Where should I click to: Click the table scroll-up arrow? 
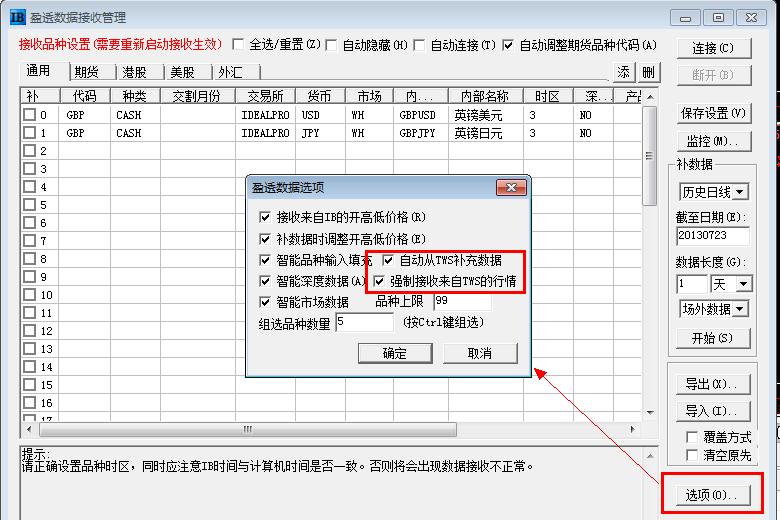[649, 97]
